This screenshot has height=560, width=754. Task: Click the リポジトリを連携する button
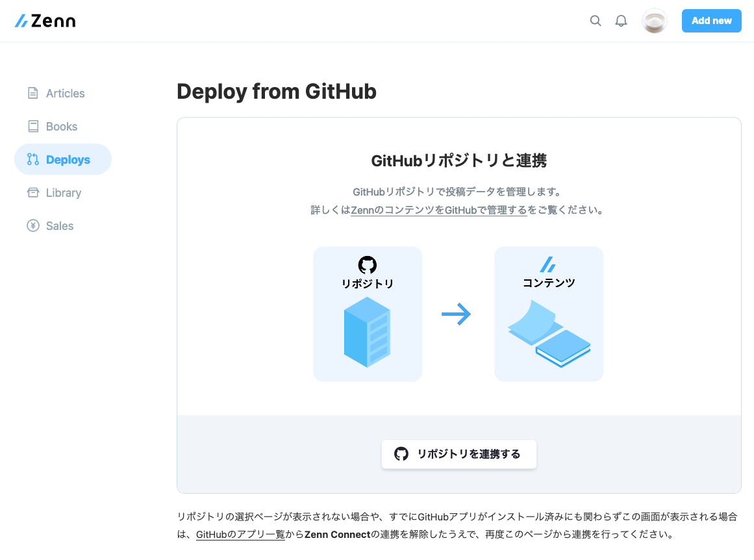click(x=459, y=454)
